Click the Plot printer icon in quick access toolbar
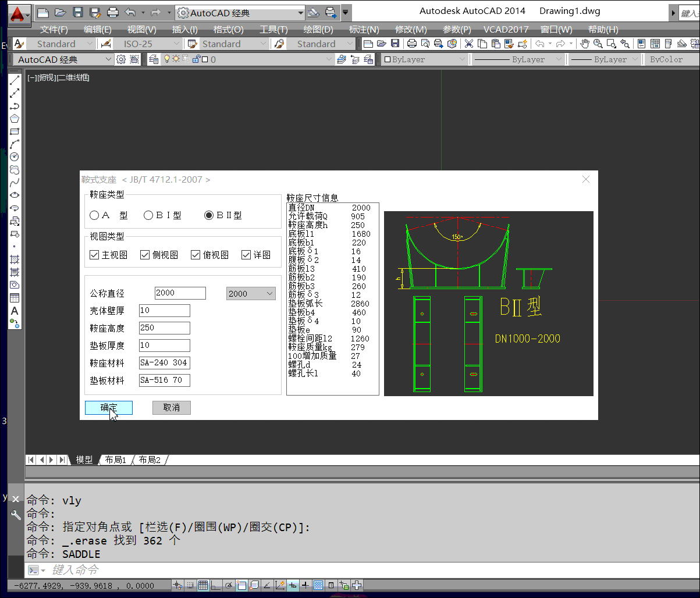Image resolution: width=700 pixels, height=598 pixels. (113, 12)
